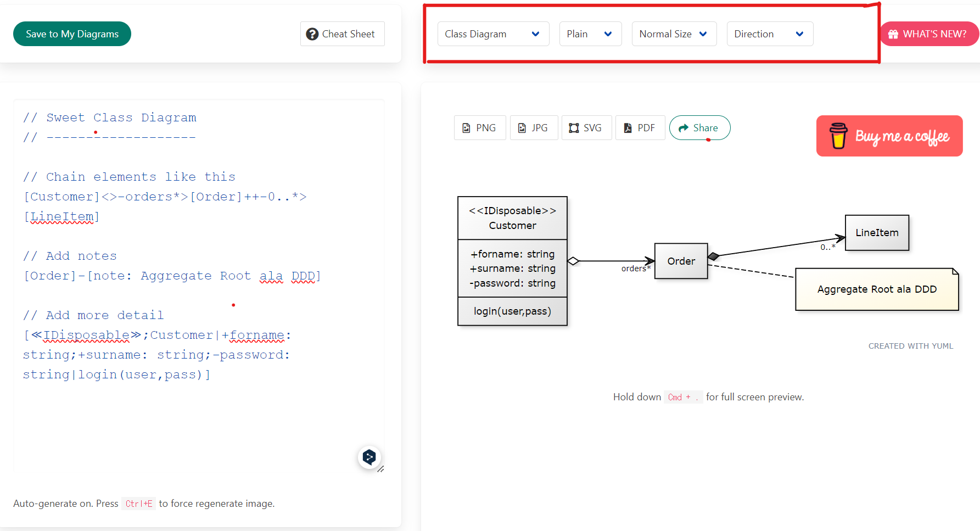
Task: Click the 'Sweet Class Diagram' comment line
Action: point(110,118)
